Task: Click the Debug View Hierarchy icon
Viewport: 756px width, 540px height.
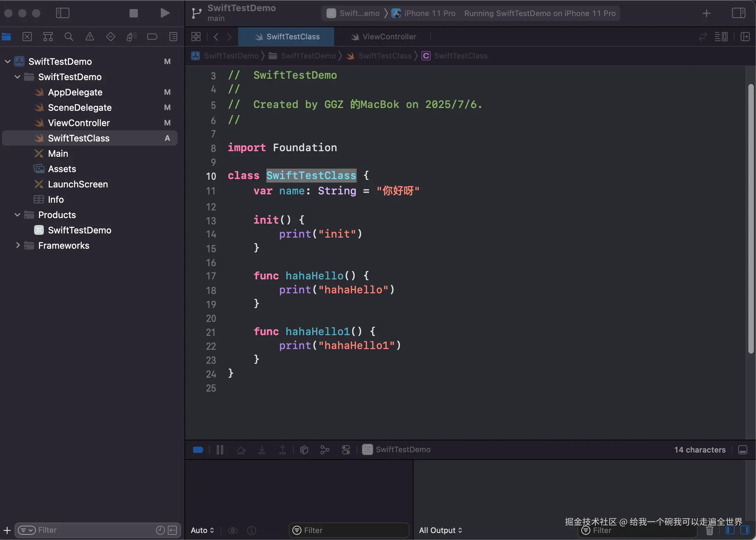Action: coord(304,450)
